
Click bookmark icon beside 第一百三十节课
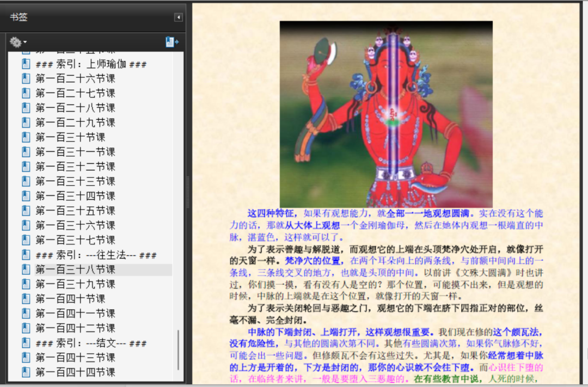[x=26, y=137]
